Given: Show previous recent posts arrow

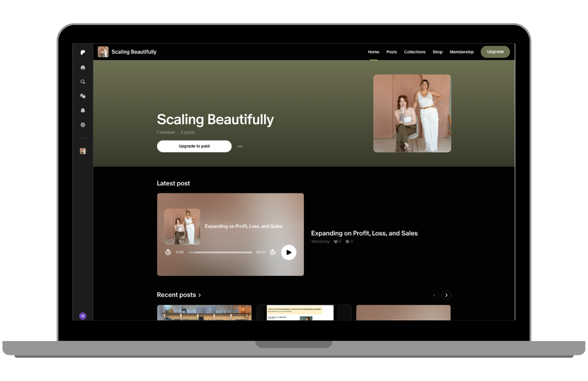Looking at the screenshot, I should (x=434, y=295).
